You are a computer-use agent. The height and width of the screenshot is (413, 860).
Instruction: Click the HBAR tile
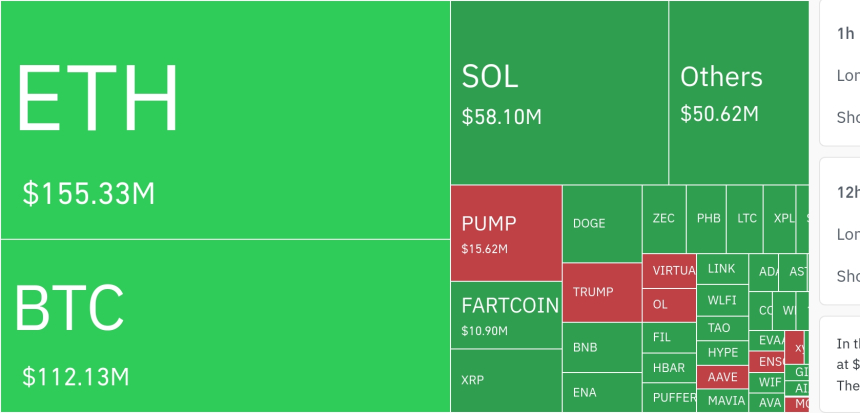(668, 368)
